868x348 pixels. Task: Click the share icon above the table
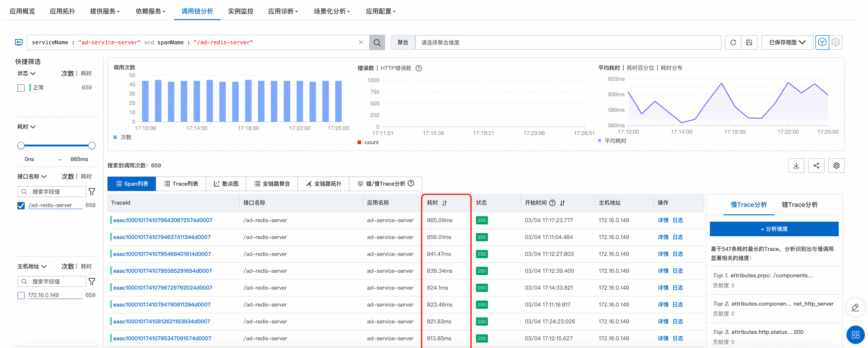[816, 166]
